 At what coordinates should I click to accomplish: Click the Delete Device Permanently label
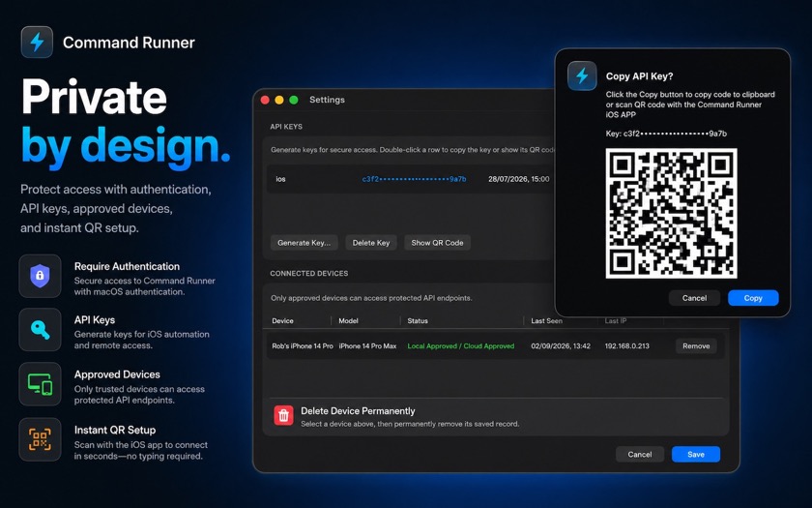(358, 411)
